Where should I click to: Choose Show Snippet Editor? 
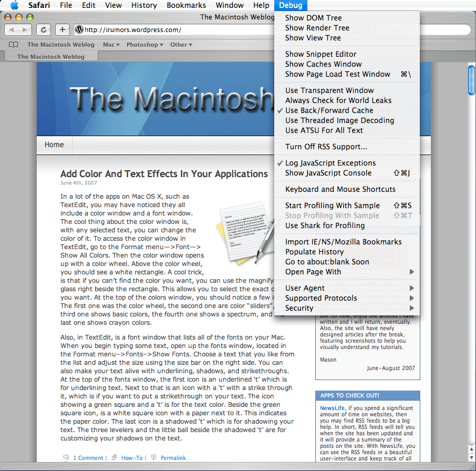(x=347, y=54)
